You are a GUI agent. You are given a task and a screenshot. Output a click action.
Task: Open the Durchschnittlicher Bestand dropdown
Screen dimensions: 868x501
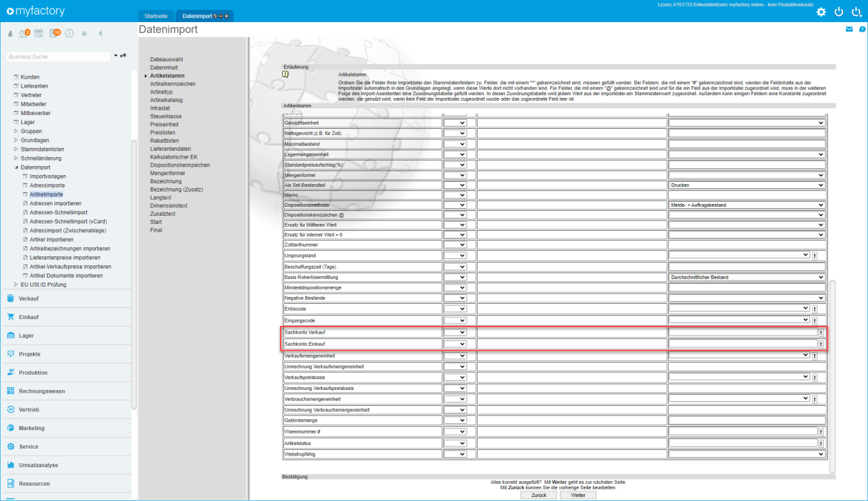747,277
